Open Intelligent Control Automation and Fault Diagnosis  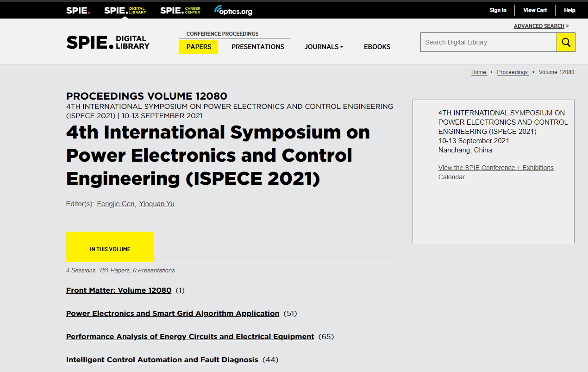pos(162,360)
